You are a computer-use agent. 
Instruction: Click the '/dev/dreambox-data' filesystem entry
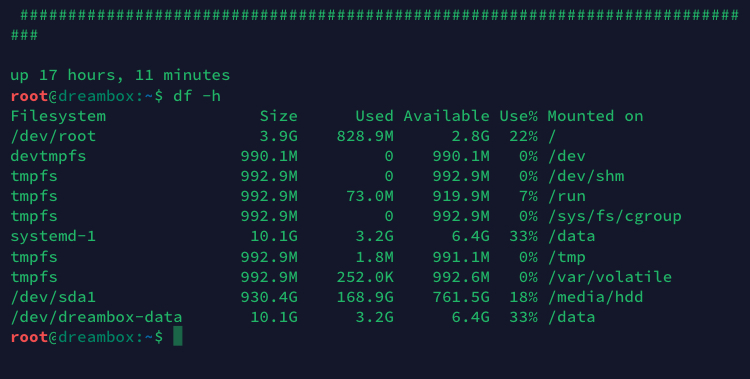[x=96, y=317]
